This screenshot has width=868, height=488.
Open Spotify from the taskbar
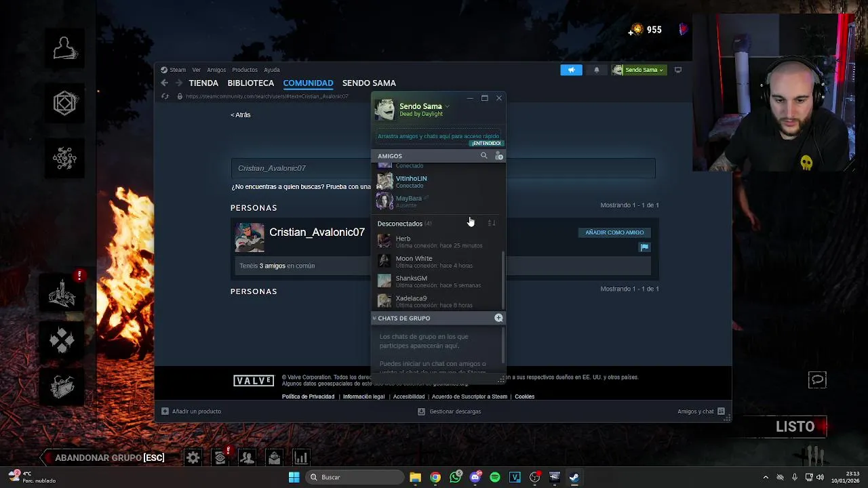[495, 477]
